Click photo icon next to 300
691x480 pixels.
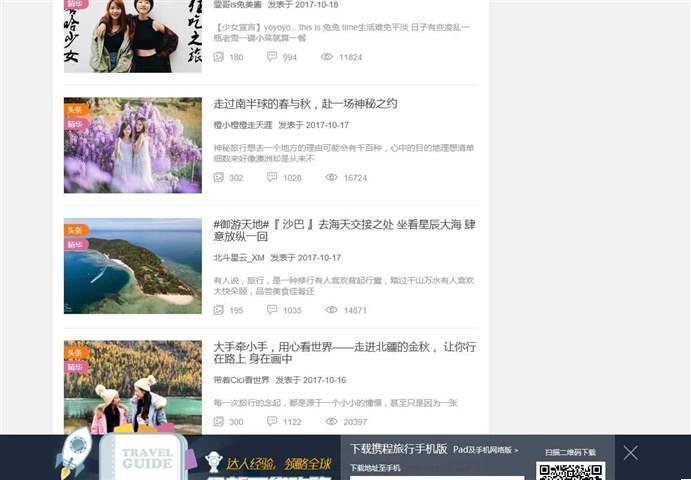pos(218,422)
